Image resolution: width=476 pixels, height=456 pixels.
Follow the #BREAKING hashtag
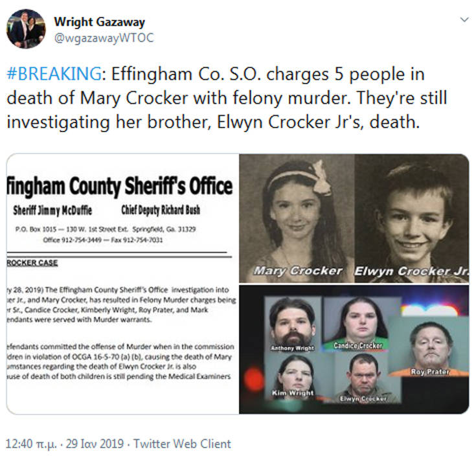(x=54, y=74)
